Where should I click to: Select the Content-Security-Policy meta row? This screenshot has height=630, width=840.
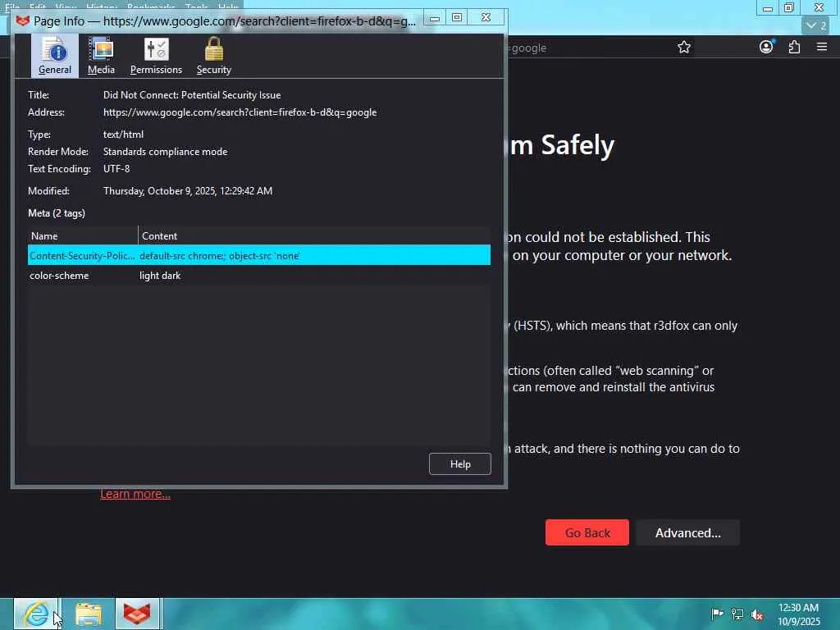(x=258, y=256)
